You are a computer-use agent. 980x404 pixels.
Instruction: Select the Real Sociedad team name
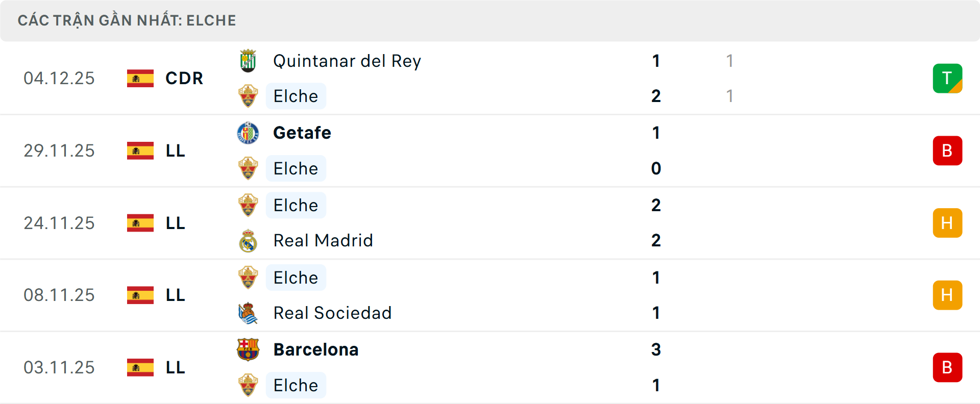point(332,313)
